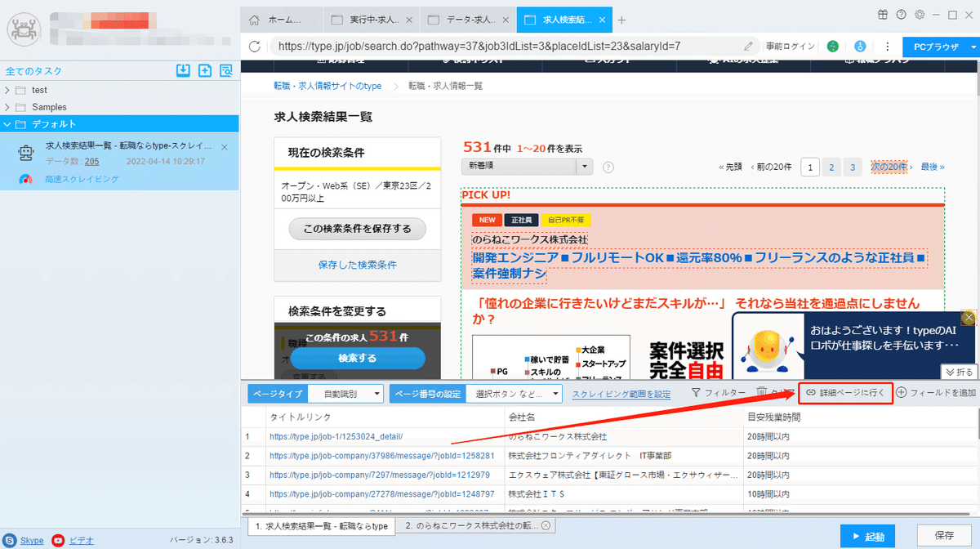The image size is (980, 549).
Task: Open the 開発エンジニア job title link
Action: [697, 265]
